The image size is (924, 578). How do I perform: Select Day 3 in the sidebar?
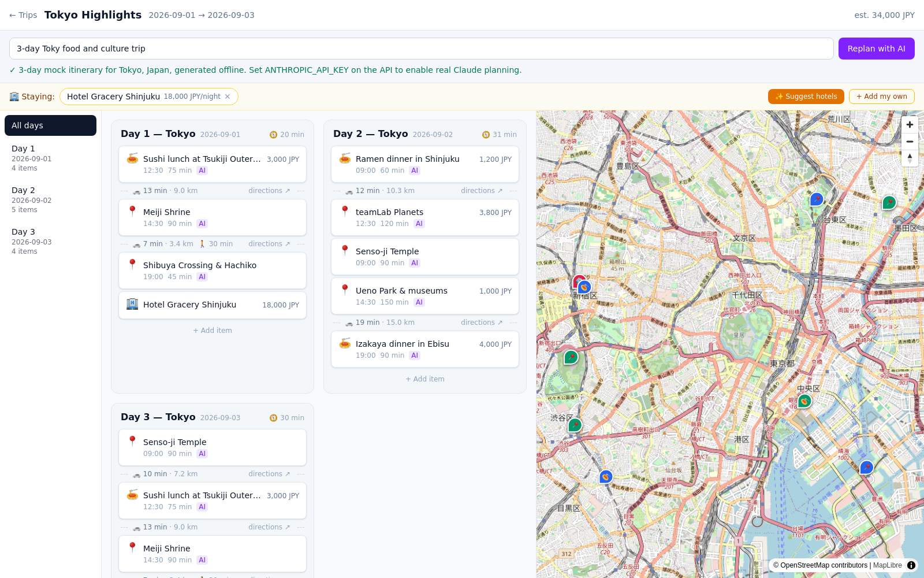point(50,241)
